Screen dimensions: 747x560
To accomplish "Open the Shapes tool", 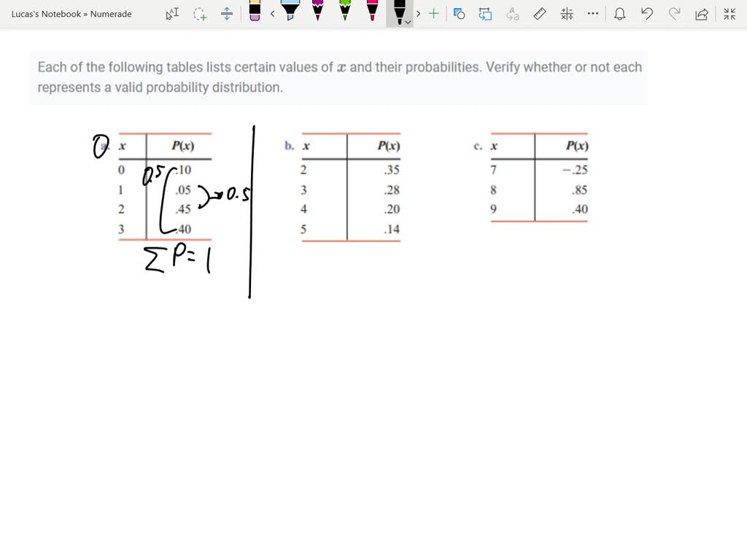I will tap(460, 14).
